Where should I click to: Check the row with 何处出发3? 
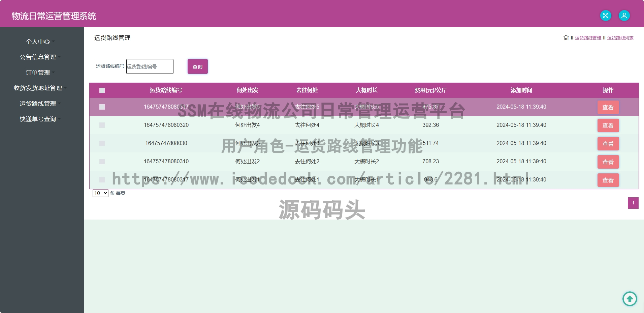[x=102, y=143]
